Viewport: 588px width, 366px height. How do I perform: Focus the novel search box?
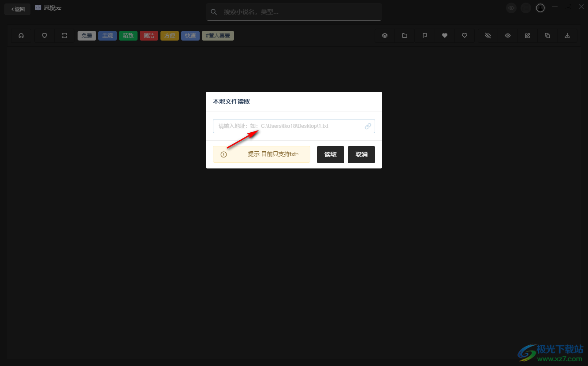[x=294, y=12]
